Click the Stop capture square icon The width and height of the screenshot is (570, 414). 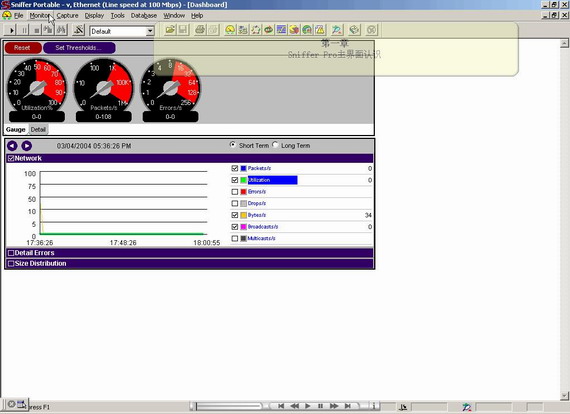36,31
